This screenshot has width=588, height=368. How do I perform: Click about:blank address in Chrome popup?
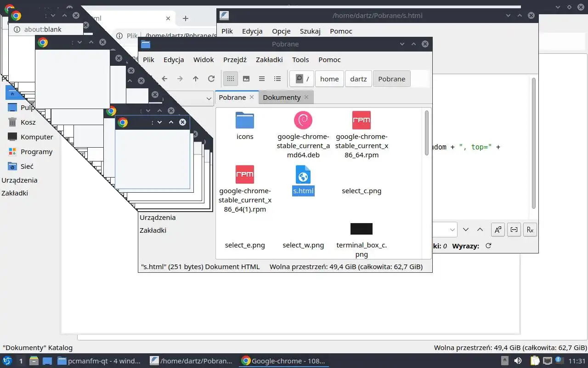tap(43, 29)
